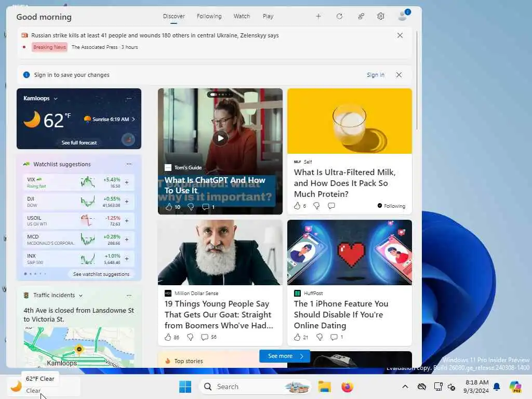Open the Kamloops traffic map
The height and width of the screenshot is (399, 532).
[x=79, y=347]
